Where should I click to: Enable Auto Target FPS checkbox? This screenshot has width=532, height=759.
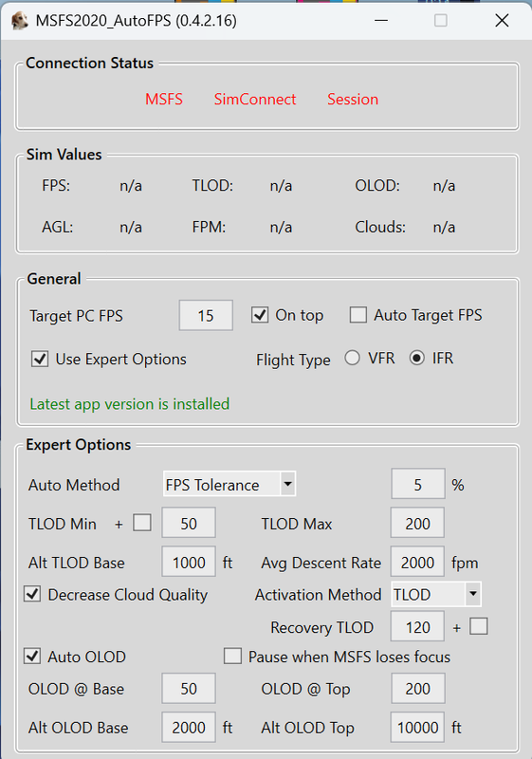358,315
